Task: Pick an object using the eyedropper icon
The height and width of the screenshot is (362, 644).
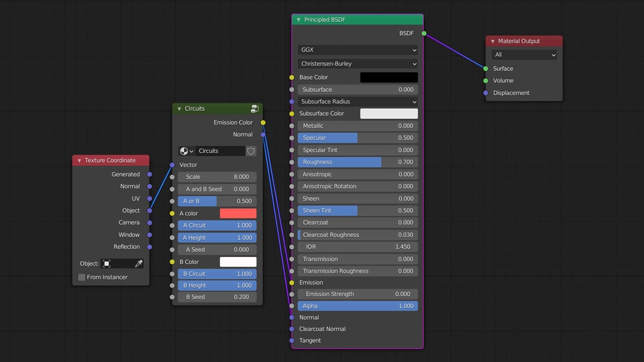Action: click(x=138, y=264)
